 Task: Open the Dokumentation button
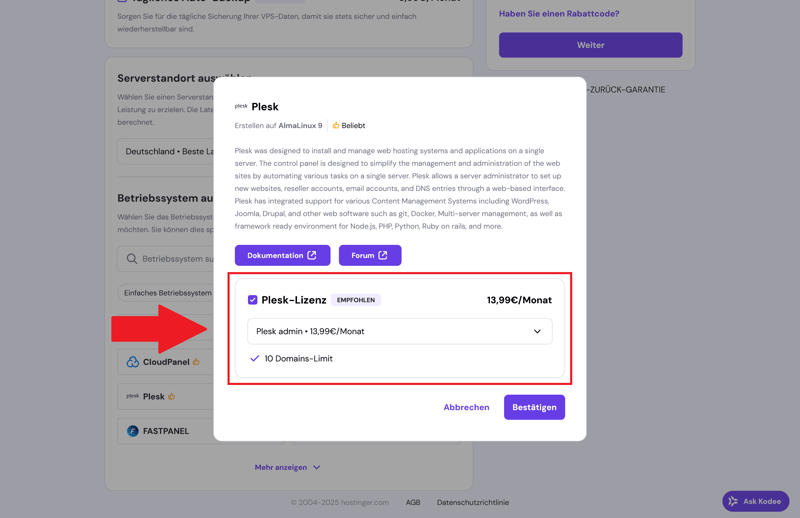point(282,256)
